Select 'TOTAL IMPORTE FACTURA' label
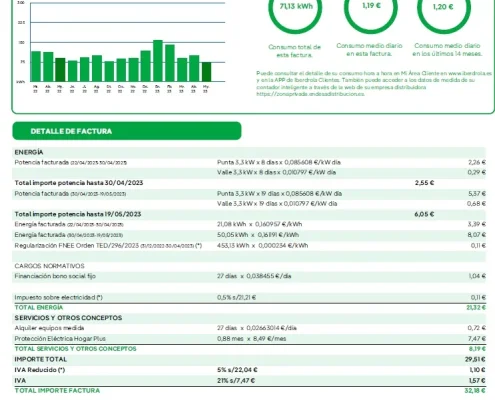Image resolution: width=495 pixels, height=400 pixels. (57, 391)
